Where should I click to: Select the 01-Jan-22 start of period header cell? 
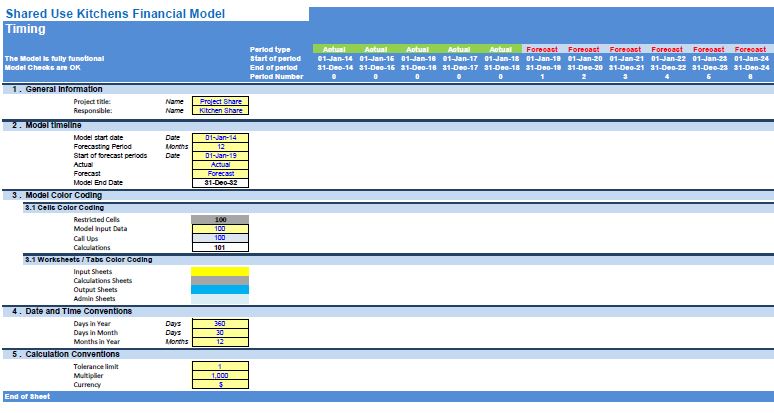pyautogui.click(x=668, y=58)
